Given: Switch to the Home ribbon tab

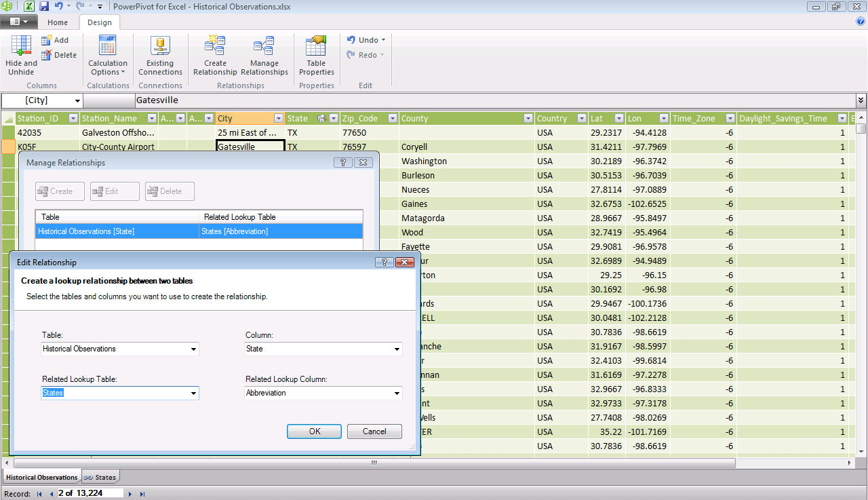Looking at the screenshot, I should pos(58,22).
